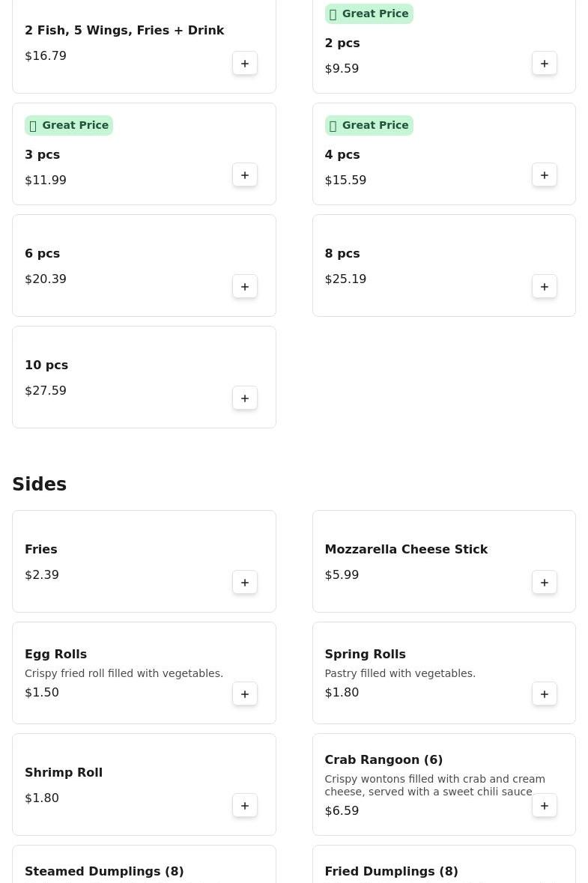
Task: Add the 4 pcs item for $15.59
Action: tap(545, 175)
